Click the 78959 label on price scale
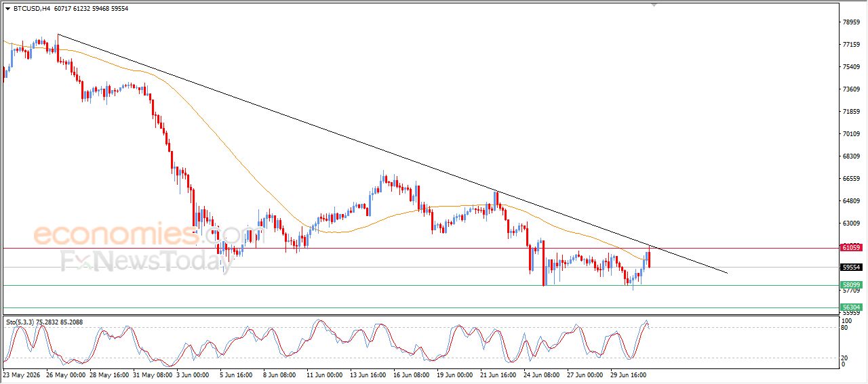Image resolution: width=868 pixels, height=384 pixels. click(851, 22)
